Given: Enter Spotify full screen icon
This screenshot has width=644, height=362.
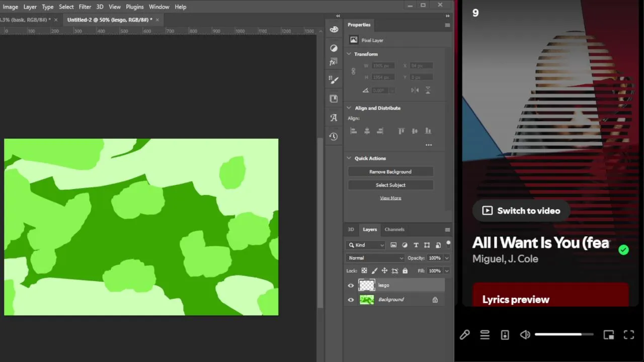Looking at the screenshot, I should (629, 335).
